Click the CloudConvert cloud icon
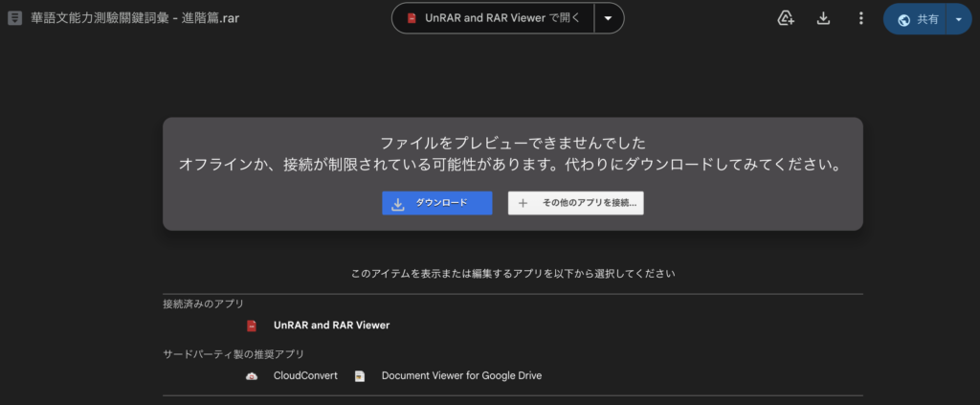 pyautogui.click(x=252, y=376)
